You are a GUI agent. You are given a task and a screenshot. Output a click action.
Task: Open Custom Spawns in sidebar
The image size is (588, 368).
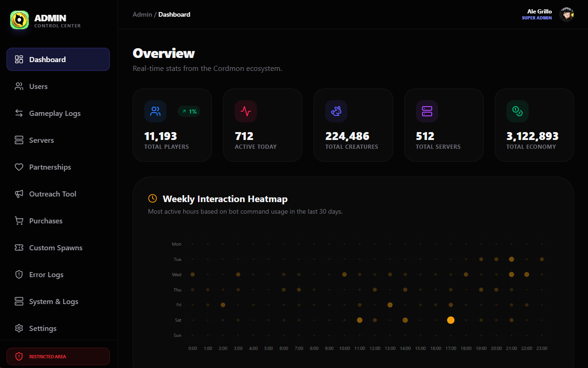(56, 248)
